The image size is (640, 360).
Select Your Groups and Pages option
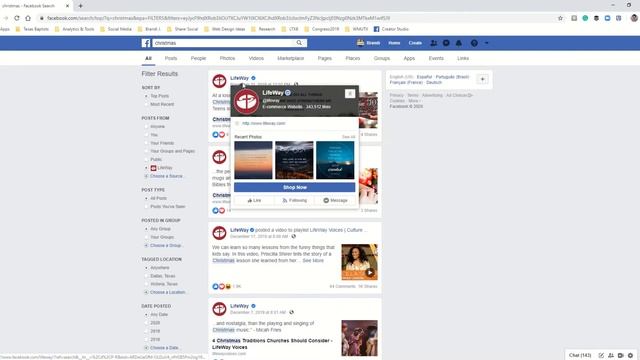click(x=172, y=151)
